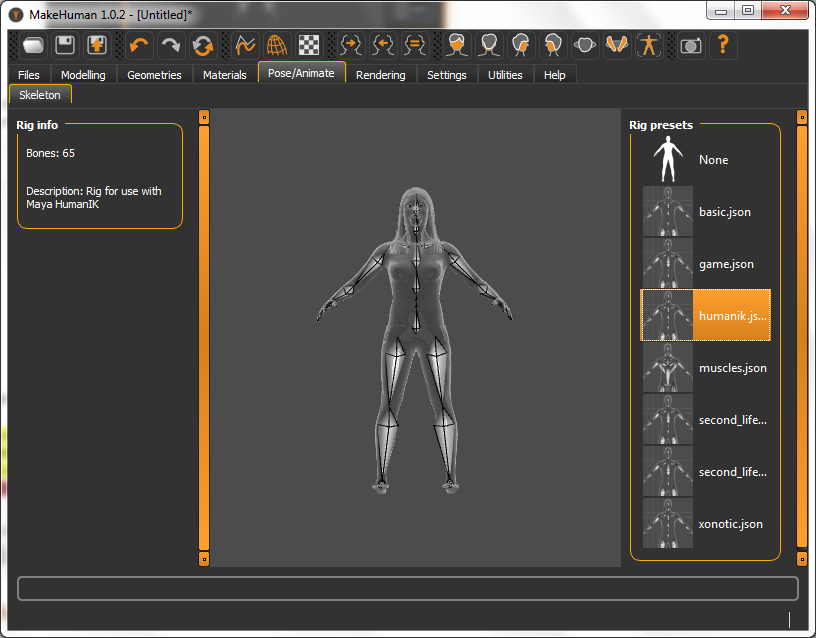
Task: Click the Save floppy disk icon
Action: [x=66, y=45]
